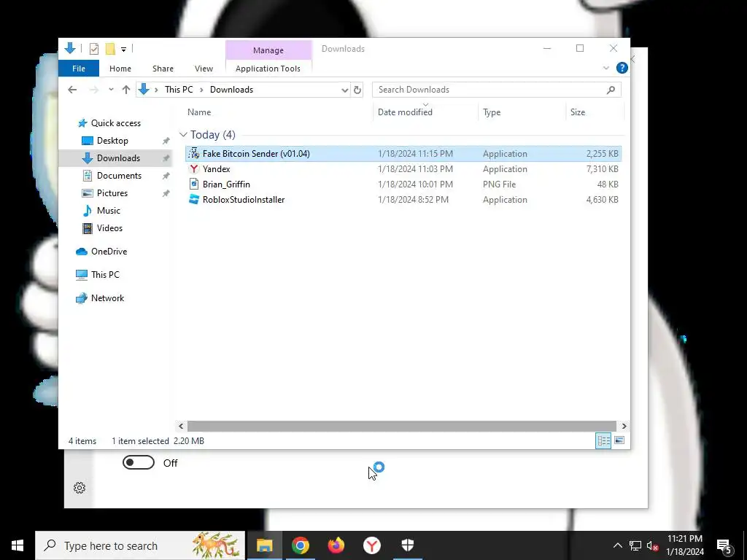The width and height of the screenshot is (747, 560).
Task: Open the File menu
Action: point(79,69)
